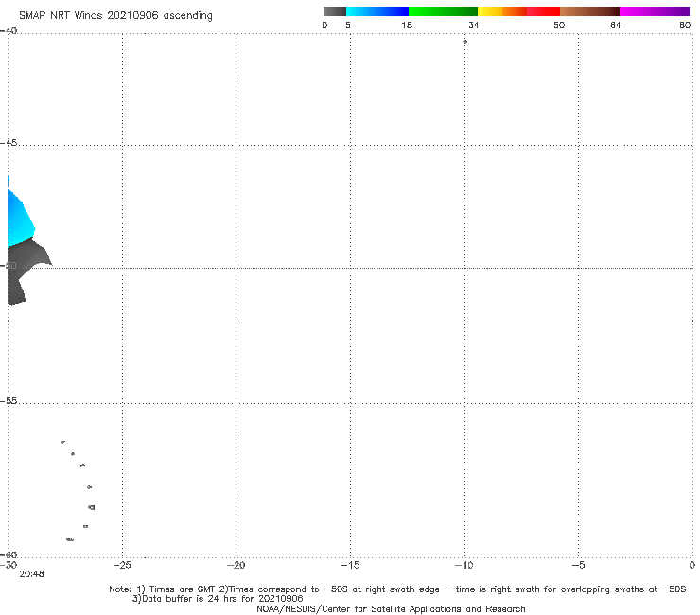Screen dimensions: 700x615
Task: Click the longitude label '-25'
Action: pyautogui.click(x=122, y=565)
